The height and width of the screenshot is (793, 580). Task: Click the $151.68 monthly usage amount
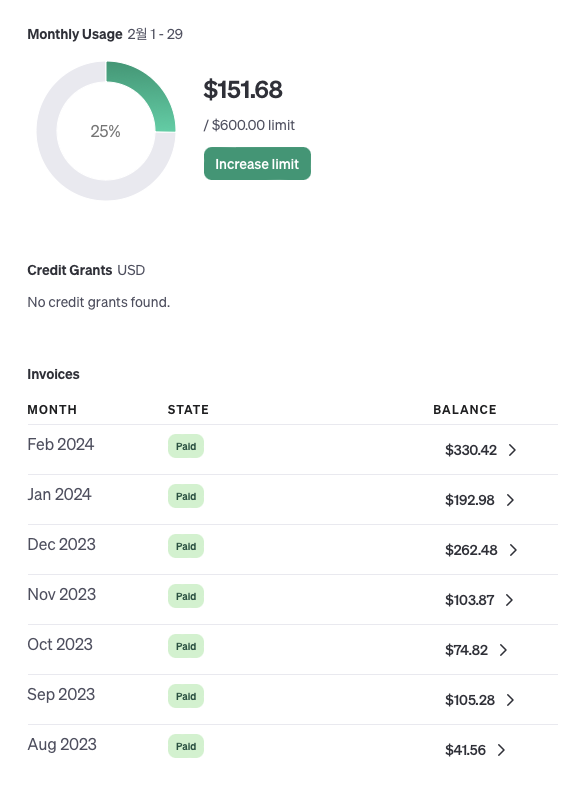[x=243, y=90]
